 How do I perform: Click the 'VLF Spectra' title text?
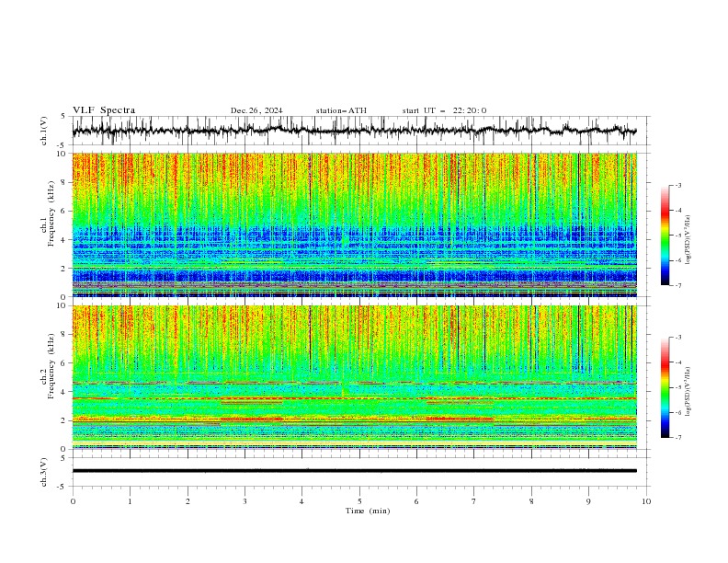(104, 110)
